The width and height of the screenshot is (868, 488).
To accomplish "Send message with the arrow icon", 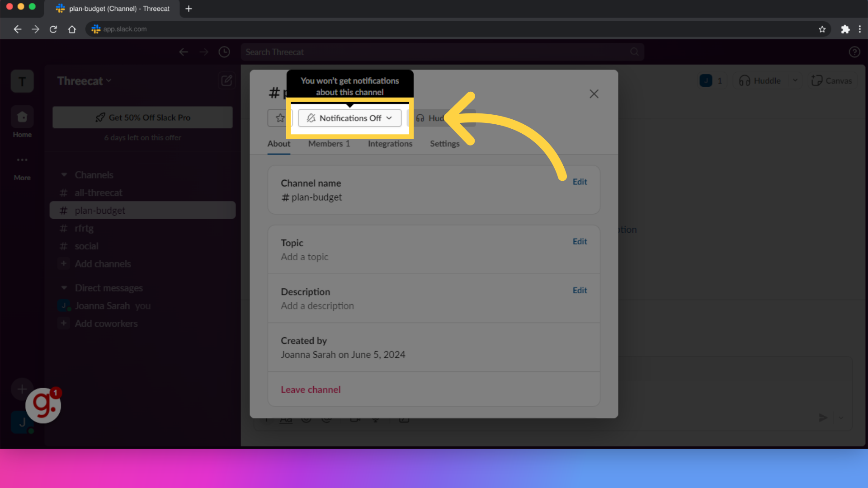I will pyautogui.click(x=823, y=418).
